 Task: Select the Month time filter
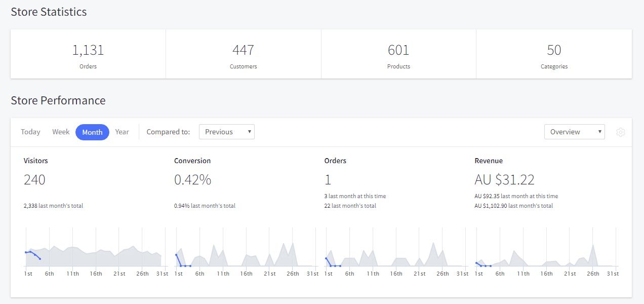pyautogui.click(x=92, y=132)
